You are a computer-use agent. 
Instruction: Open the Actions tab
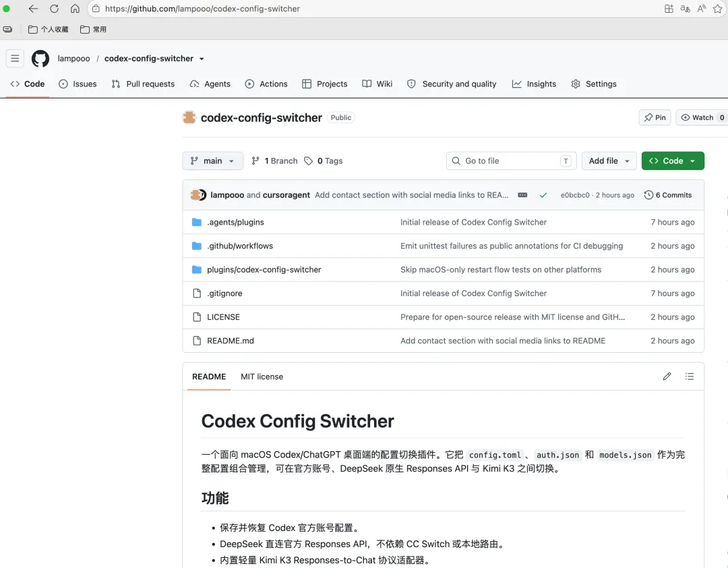(x=266, y=84)
